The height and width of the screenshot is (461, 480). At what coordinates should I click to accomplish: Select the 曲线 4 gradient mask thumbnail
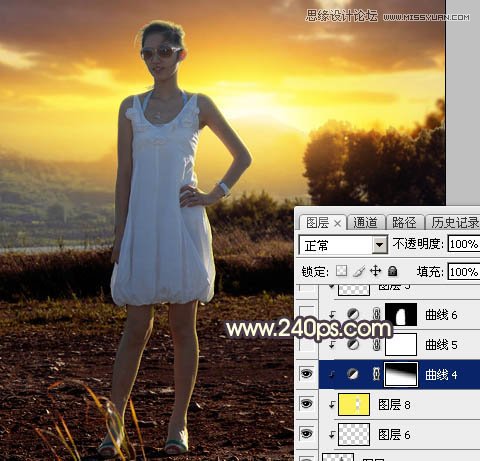tap(401, 374)
